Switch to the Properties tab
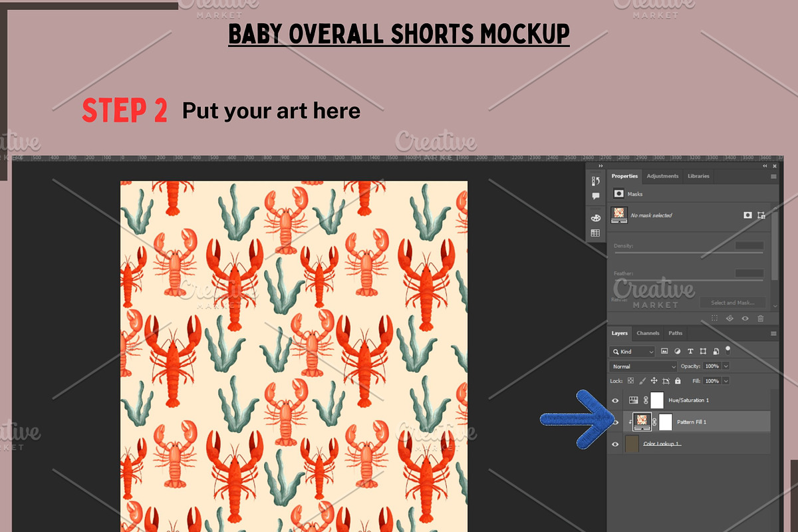Image resolution: width=798 pixels, height=532 pixels. tap(624, 176)
